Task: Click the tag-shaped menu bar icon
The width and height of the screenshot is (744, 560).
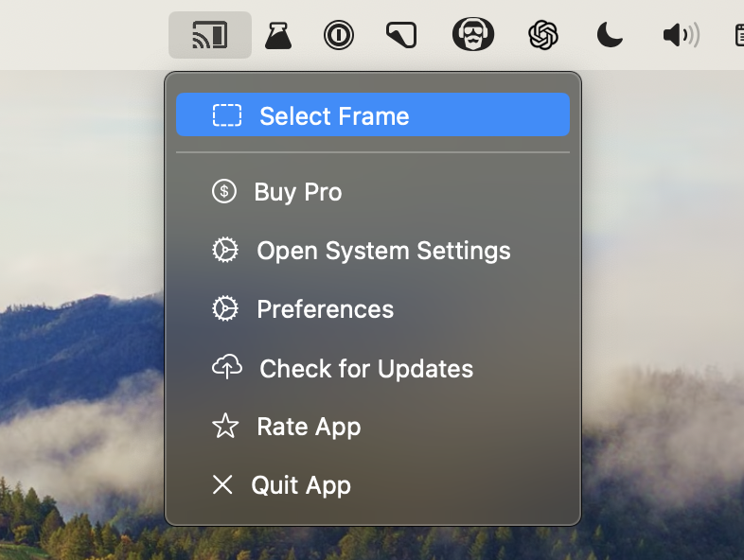Action: click(x=401, y=35)
